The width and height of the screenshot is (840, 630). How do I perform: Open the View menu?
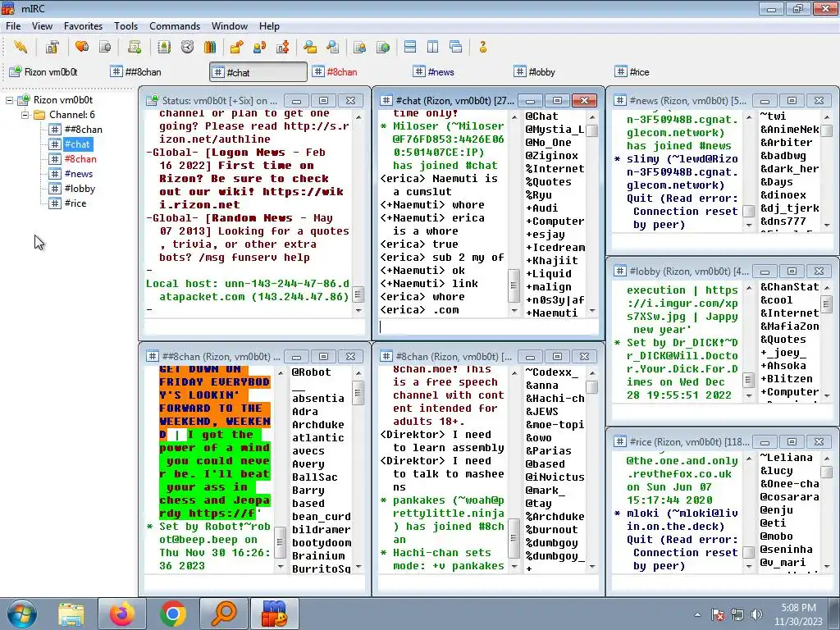(x=42, y=25)
